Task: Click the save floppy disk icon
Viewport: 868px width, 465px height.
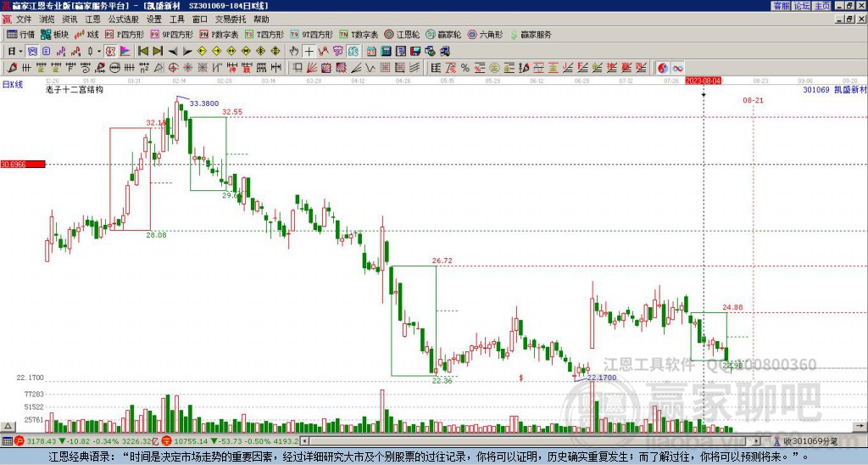Action: click(415, 51)
